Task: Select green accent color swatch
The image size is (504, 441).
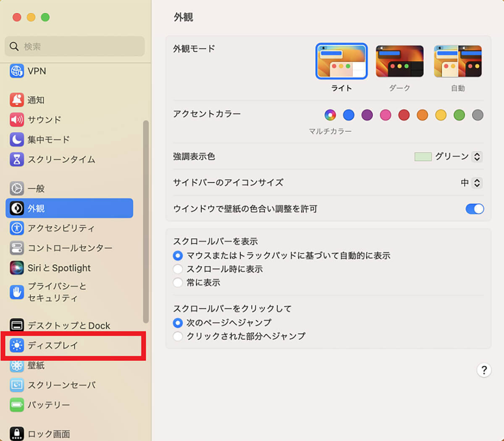Action: tap(459, 115)
